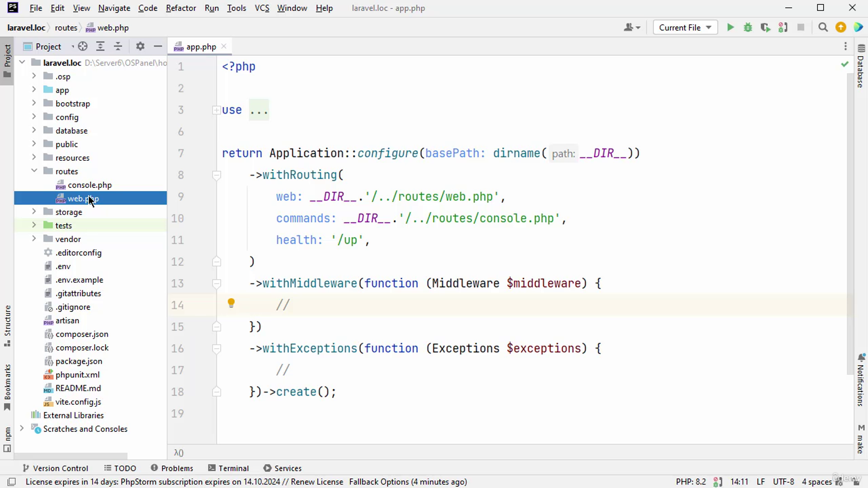
Task: Open Version Control tool window
Action: coord(55,468)
